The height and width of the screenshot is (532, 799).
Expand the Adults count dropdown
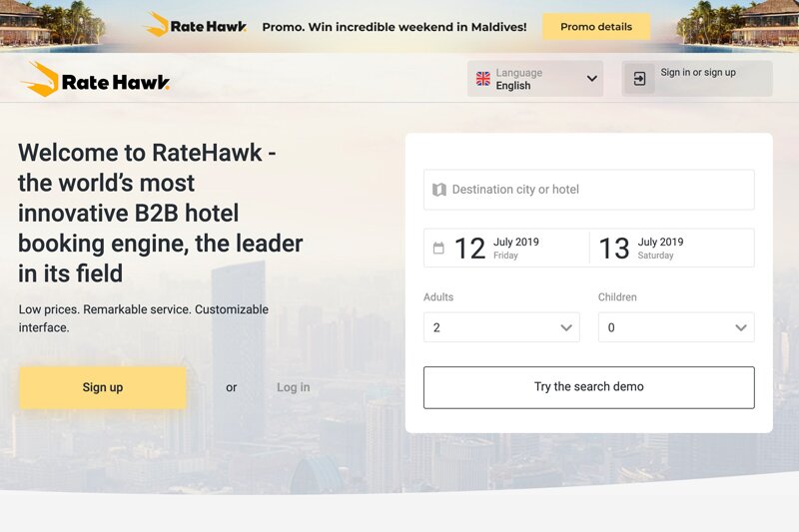click(501, 327)
